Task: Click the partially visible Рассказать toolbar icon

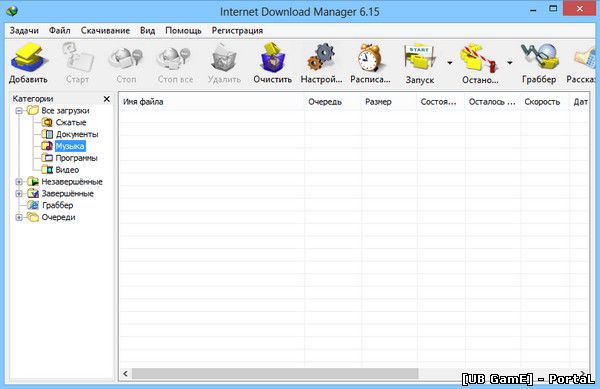Action: pyautogui.click(x=585, y=58)
